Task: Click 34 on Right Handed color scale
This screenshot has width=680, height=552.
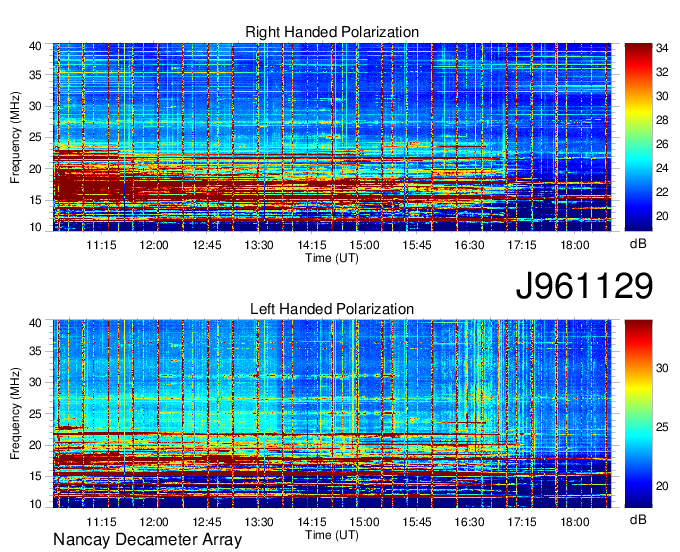Action: [x=662, y=48]
